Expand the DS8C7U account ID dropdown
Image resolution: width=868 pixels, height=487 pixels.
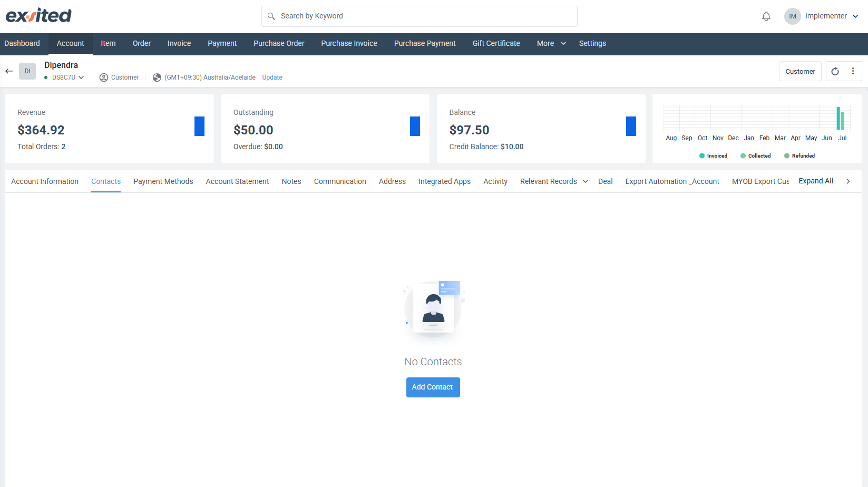[x=81, y=77]
